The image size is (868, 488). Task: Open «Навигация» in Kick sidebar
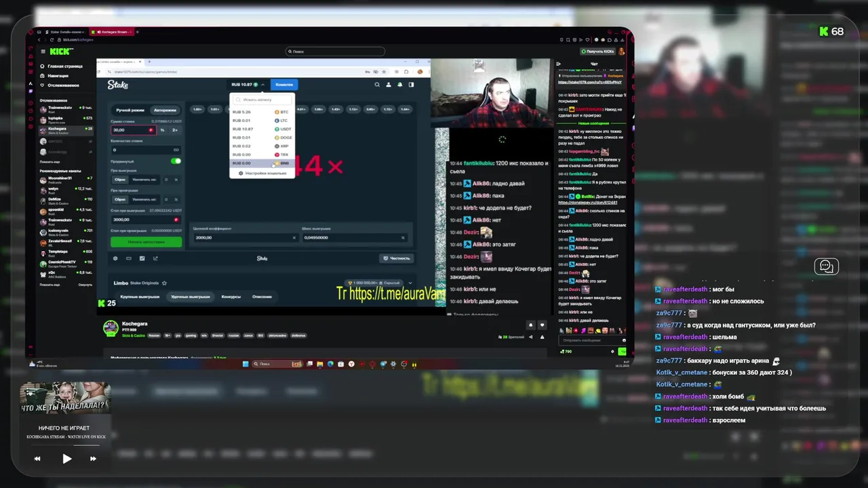(x=54, y=76)
